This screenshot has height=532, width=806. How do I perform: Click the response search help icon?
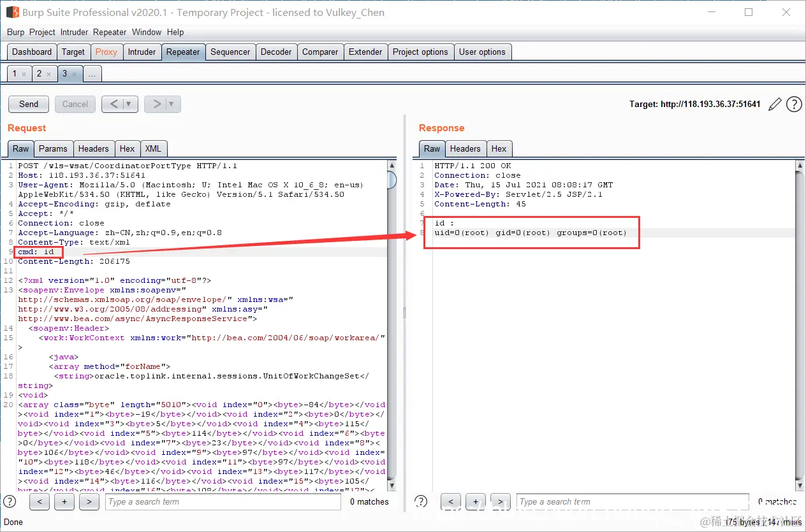coord(421,501)
